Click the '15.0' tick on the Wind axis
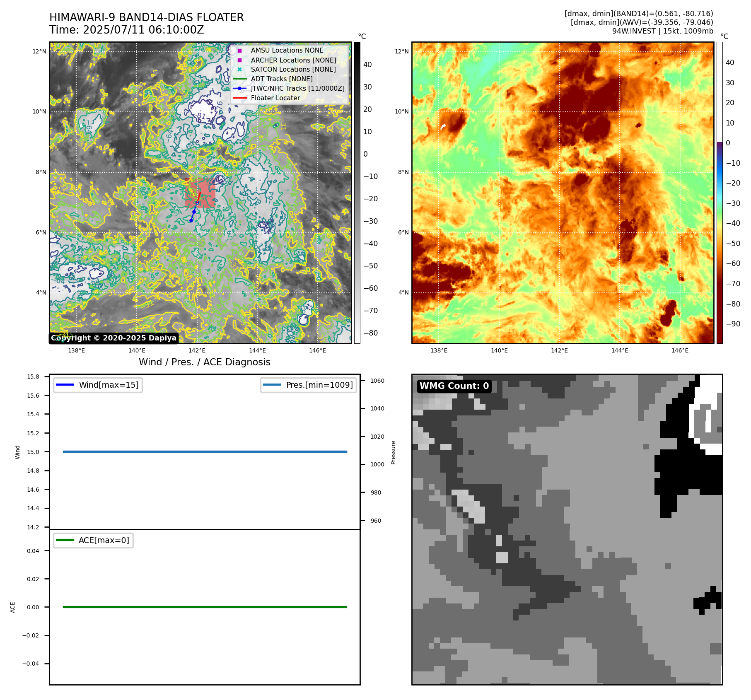The image size is (751, 700). point(33,452)
